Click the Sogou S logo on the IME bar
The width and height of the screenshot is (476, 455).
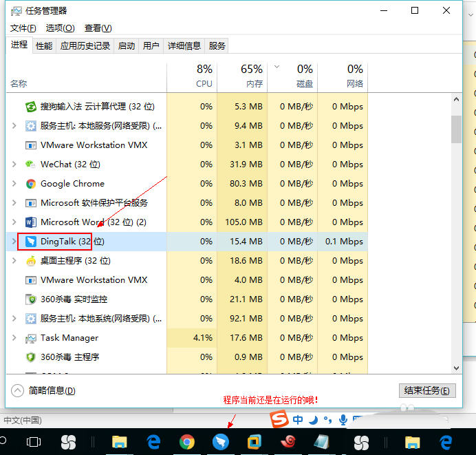pyautogui.click(x=279, y=419)
